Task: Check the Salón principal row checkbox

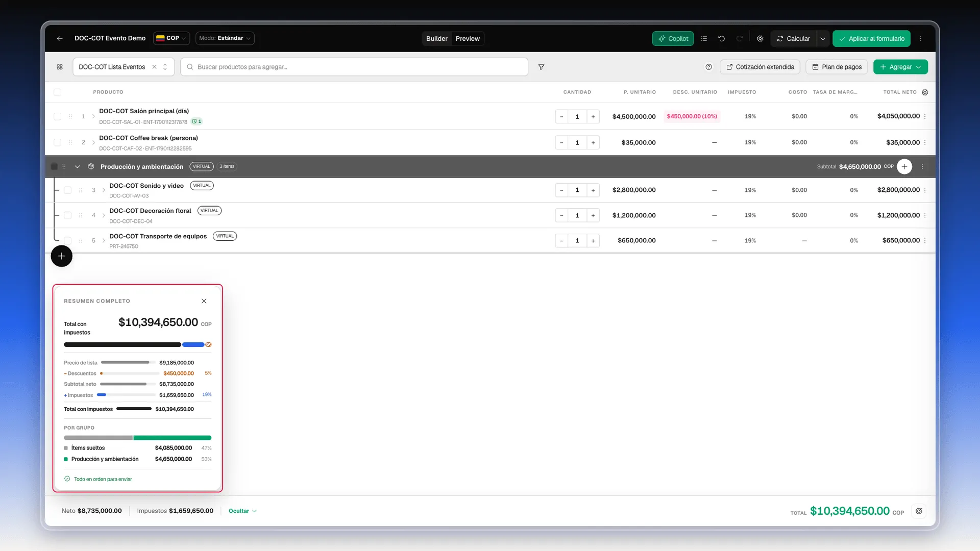Action: [57, 116]
